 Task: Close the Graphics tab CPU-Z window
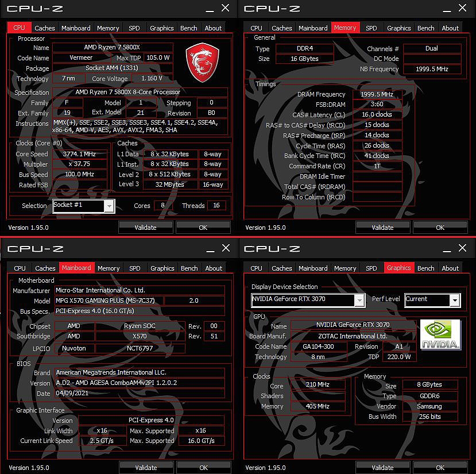(x=462, y=248)
